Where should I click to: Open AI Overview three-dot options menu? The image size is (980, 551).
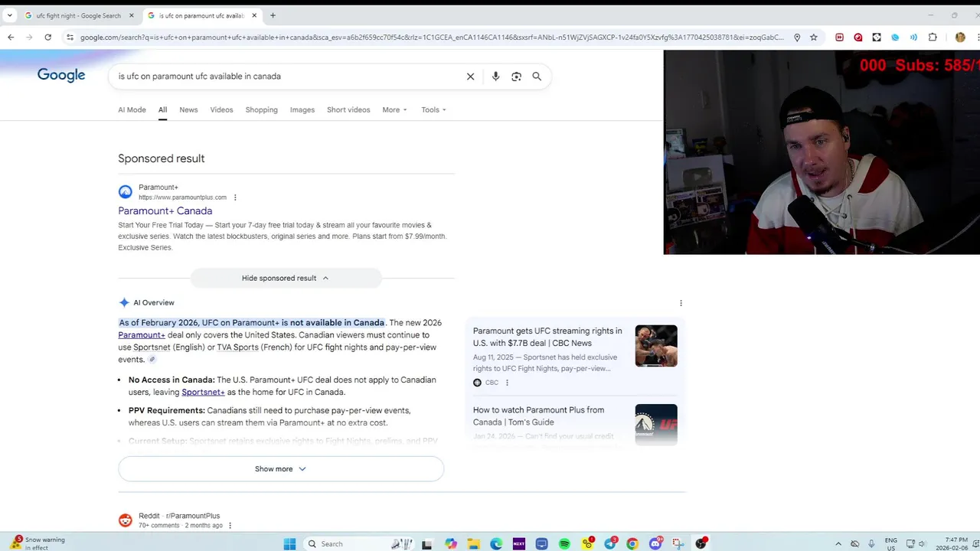tap(681, 303)
